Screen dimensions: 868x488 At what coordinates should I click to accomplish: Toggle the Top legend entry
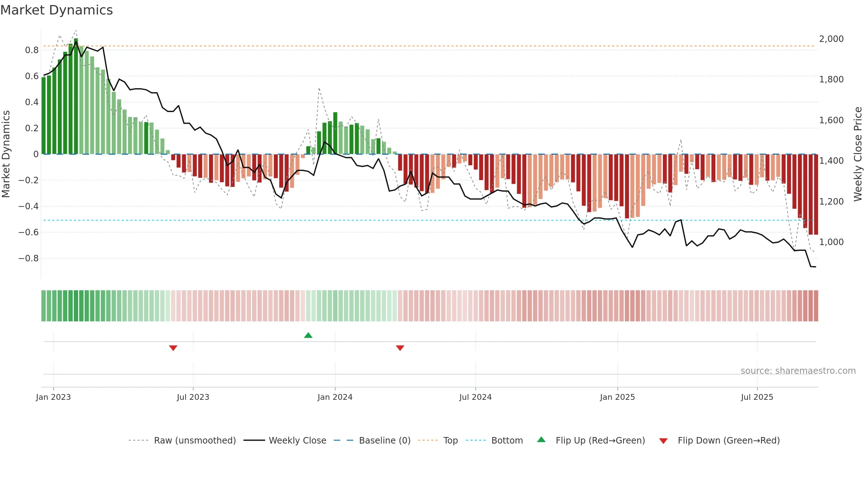(438, 440)
